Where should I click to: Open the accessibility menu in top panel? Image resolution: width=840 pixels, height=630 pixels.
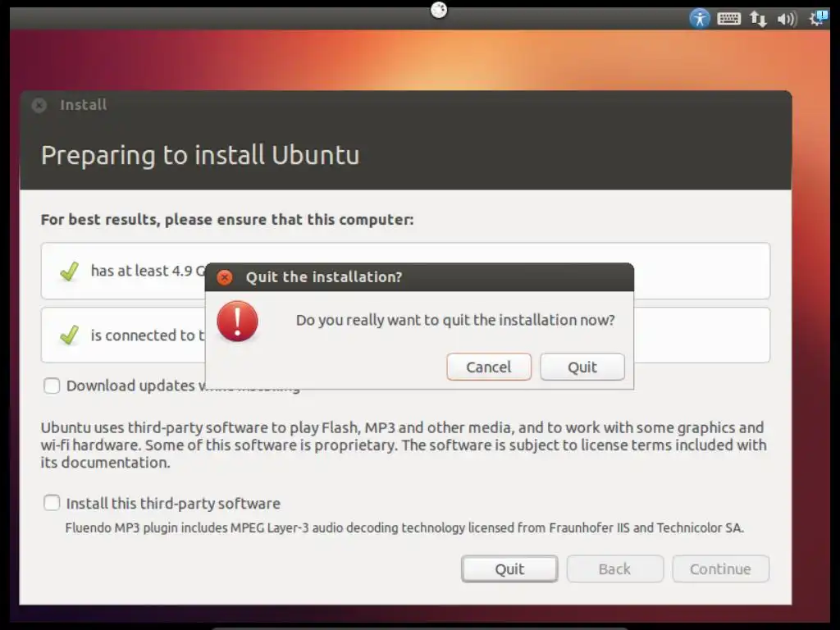click(699, 19)
